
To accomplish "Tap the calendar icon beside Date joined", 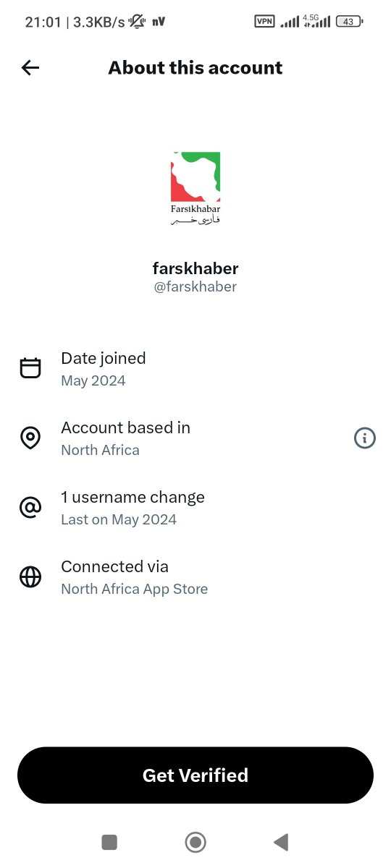I will (x=30, y=368).
